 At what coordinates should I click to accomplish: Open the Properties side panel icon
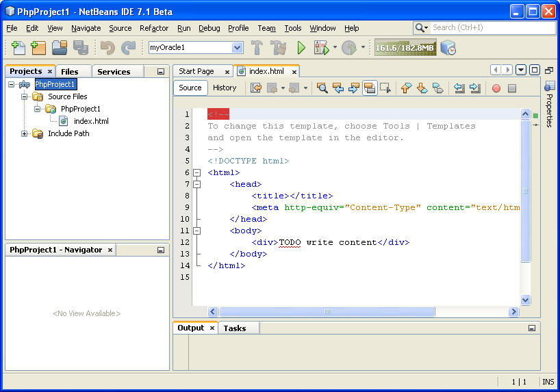[549, 86]
